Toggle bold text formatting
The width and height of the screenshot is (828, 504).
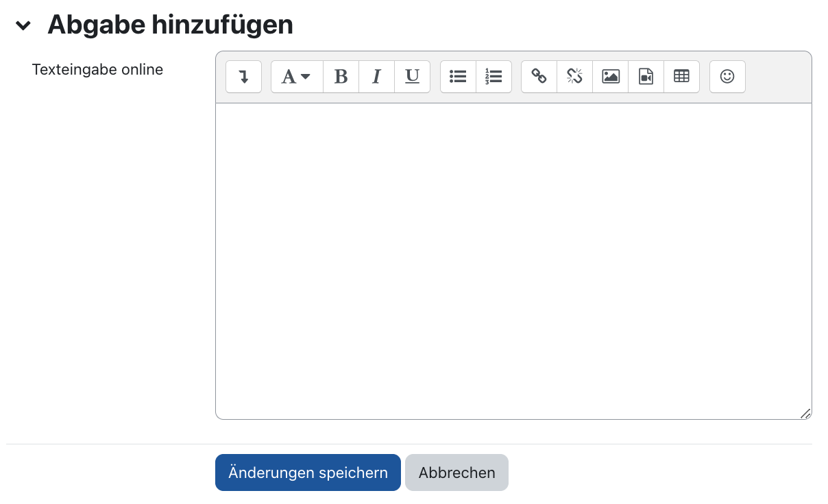[x=341, y=77]
